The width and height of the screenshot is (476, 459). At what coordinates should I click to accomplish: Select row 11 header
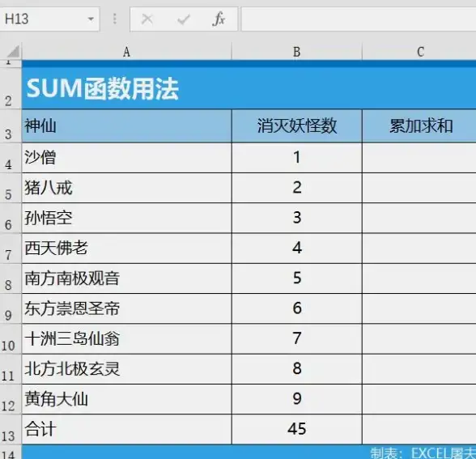[11, 369]
